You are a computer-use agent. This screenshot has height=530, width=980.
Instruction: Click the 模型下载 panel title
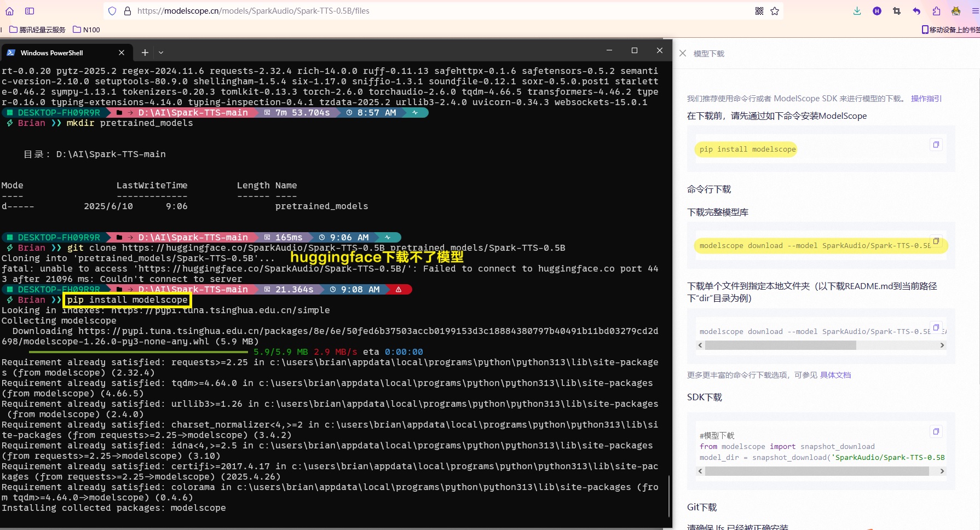click(x=709, y=54)
